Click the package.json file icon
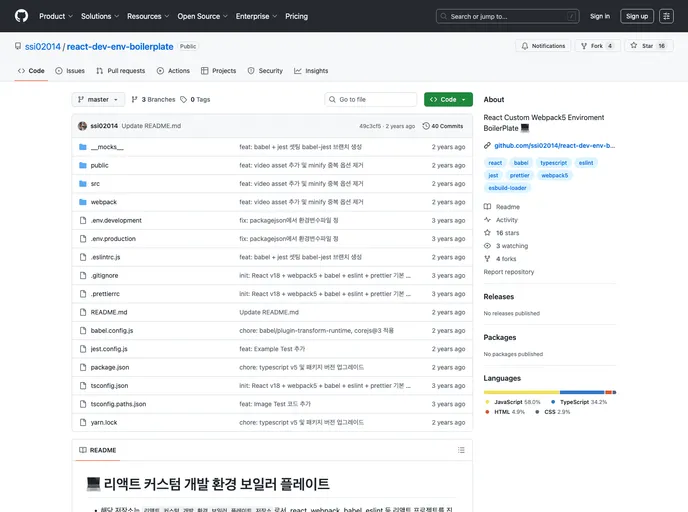688x512 pixels. (x=83, y=368)
